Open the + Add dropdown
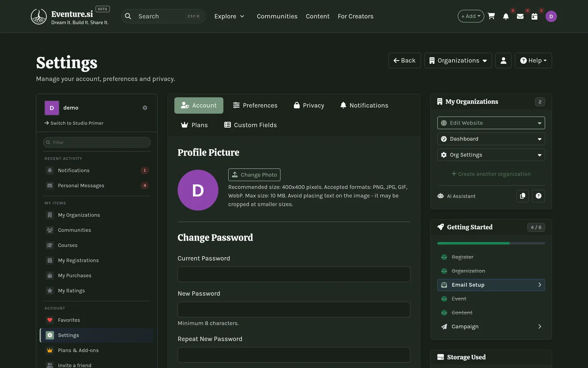The height and width of the screenshot is (368, 588). coord(471,16)
